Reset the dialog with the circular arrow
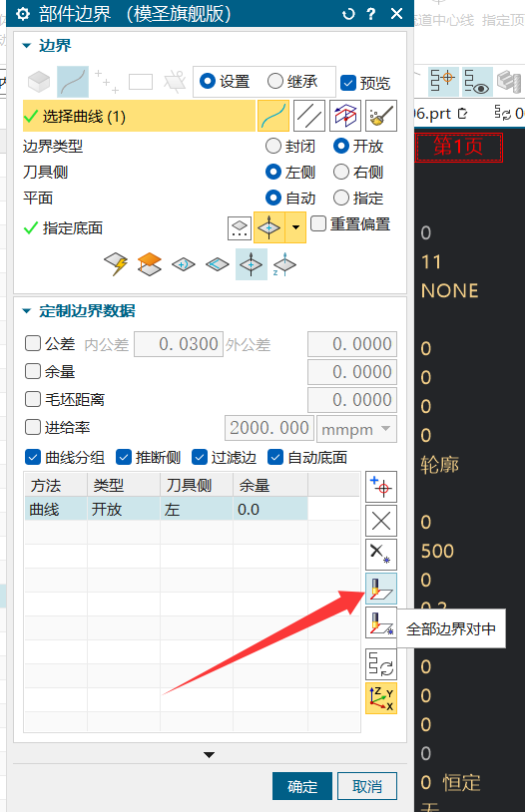Image resolution: width=525 pixels, height=812 pixels. point(348,14)
